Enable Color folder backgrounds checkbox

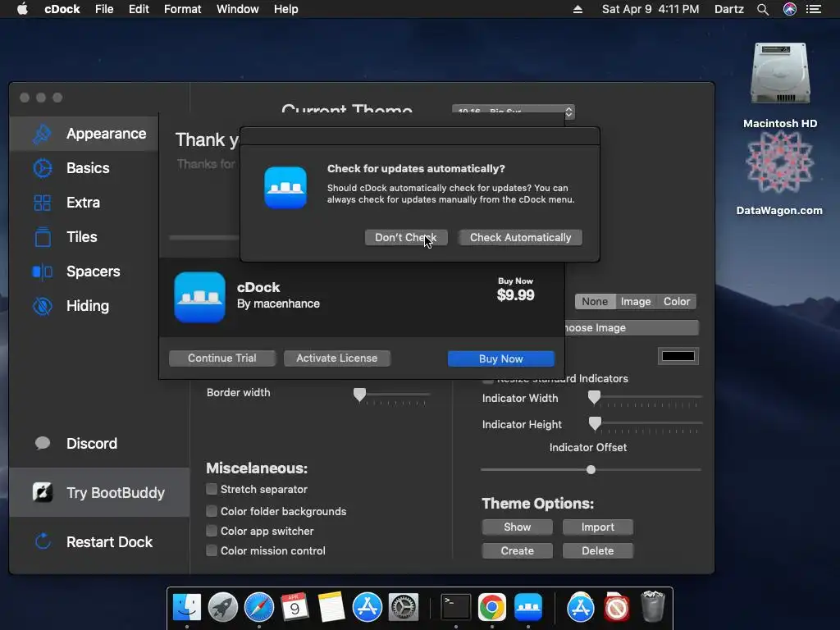tap(212, 511)
